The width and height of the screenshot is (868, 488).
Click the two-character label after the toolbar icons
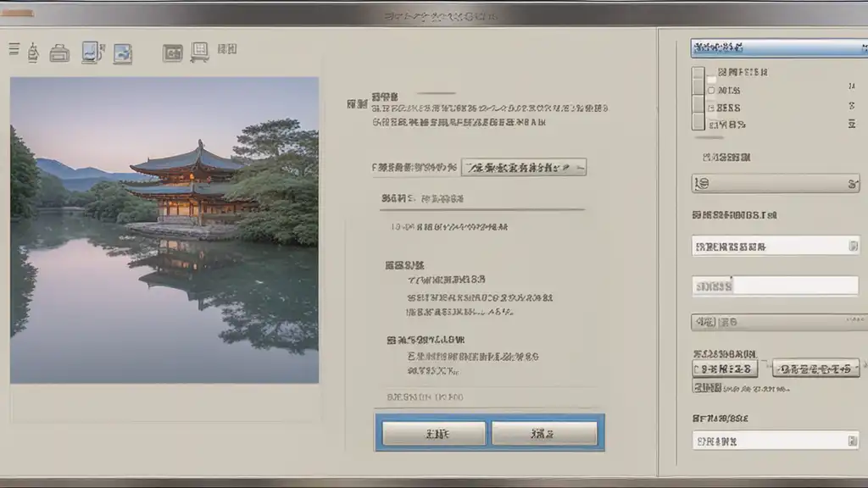click(227, 49)
